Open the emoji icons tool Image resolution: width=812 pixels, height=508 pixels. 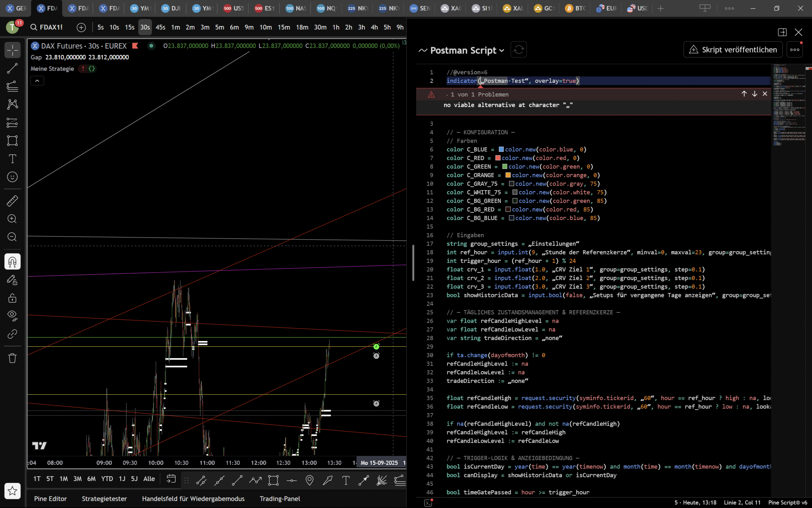pyautogui.click(x=12, y=177)
